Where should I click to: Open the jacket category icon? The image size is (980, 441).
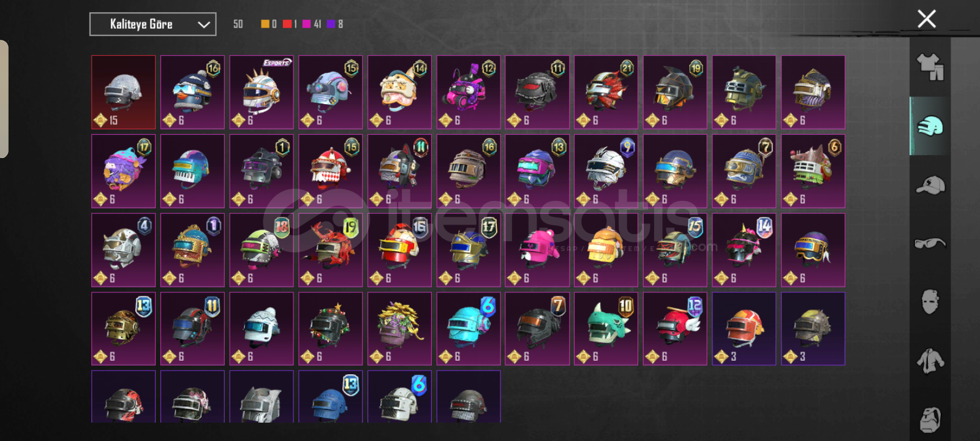(930, 361)
